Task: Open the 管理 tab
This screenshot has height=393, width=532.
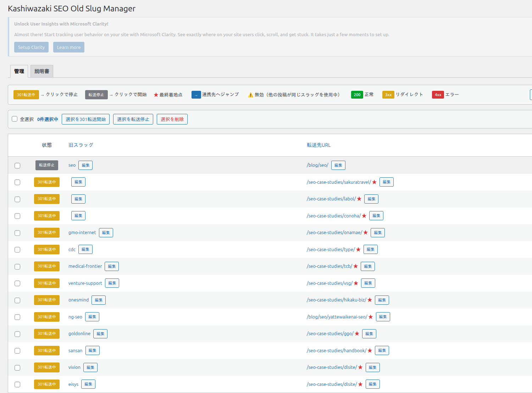Action: [19, 71]
